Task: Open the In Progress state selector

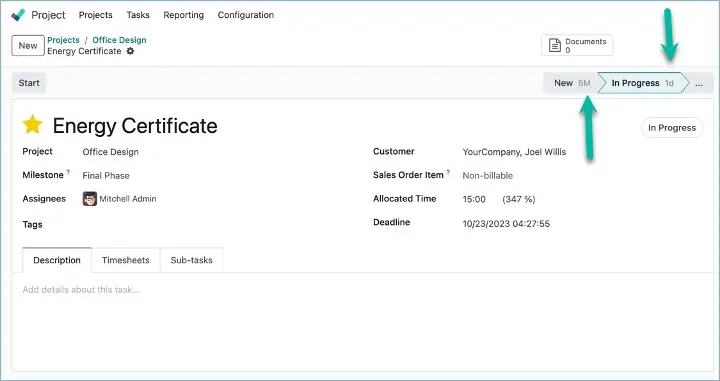Action: tap(672, 128)
